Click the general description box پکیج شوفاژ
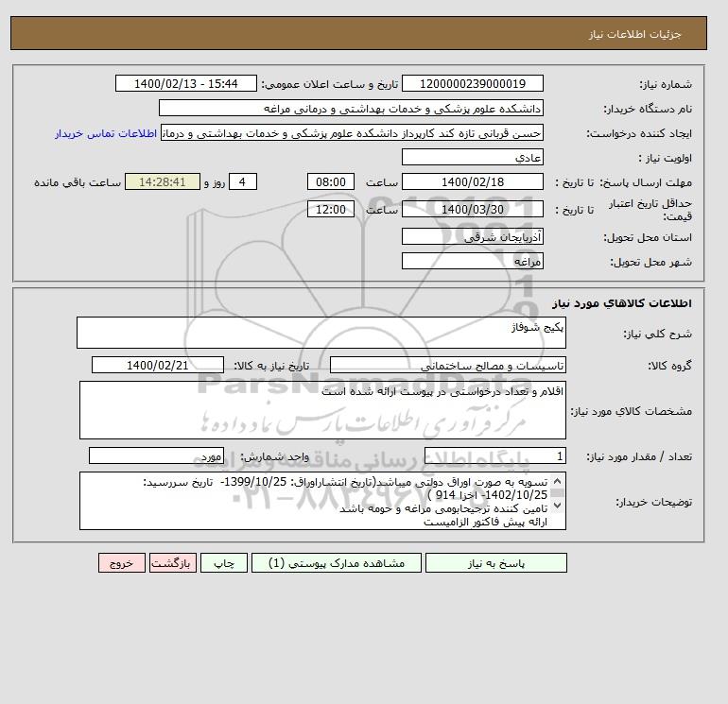Viewport: 728px width, 704px height. (x=321, y=333)
